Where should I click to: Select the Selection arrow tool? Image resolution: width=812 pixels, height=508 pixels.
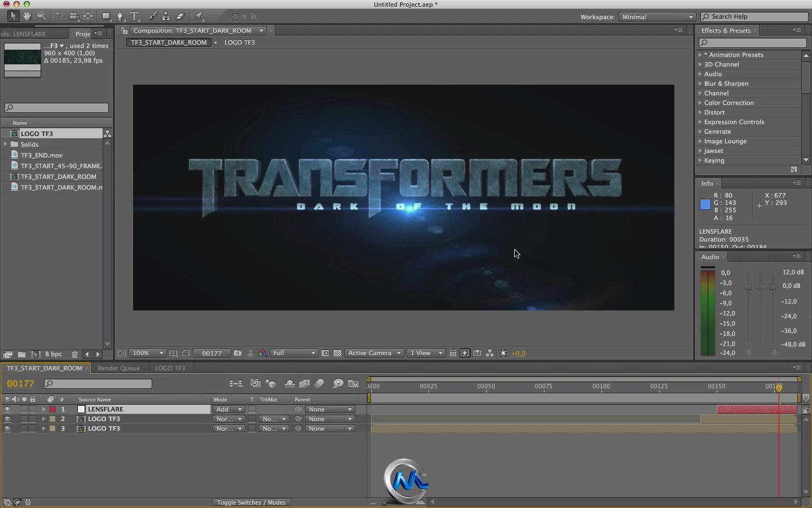[x=13, y=16]
